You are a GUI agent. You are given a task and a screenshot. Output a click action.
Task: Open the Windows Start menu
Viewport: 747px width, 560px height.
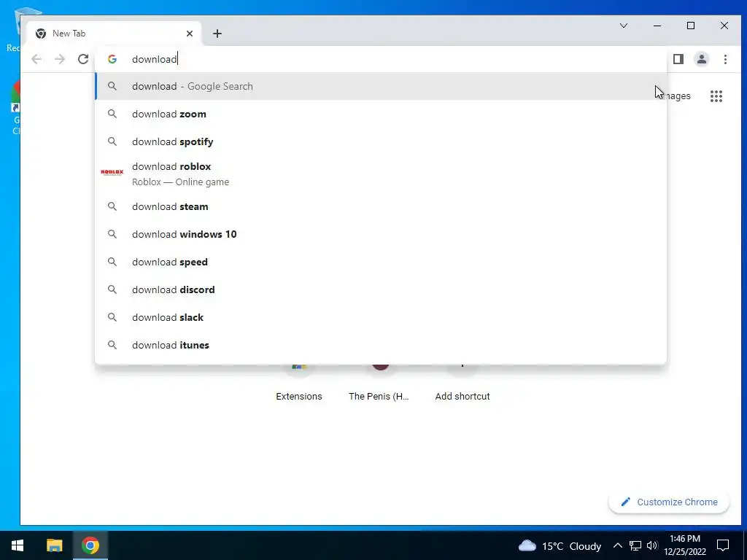pos(18,545)
